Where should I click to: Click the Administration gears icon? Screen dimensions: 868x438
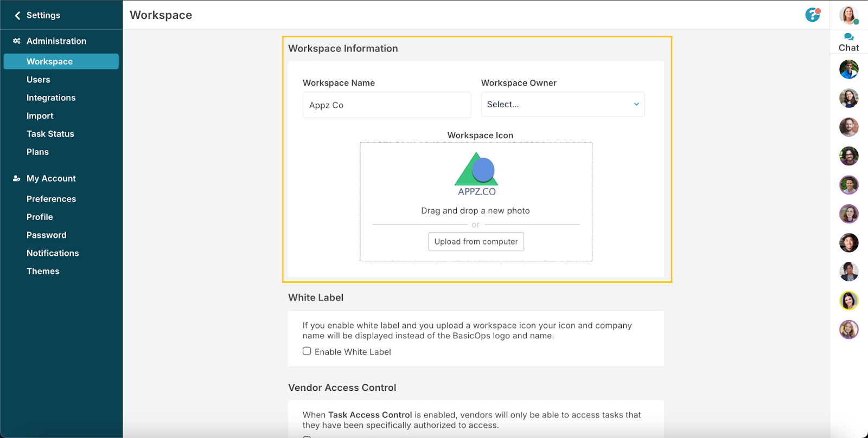pos(17,41)
